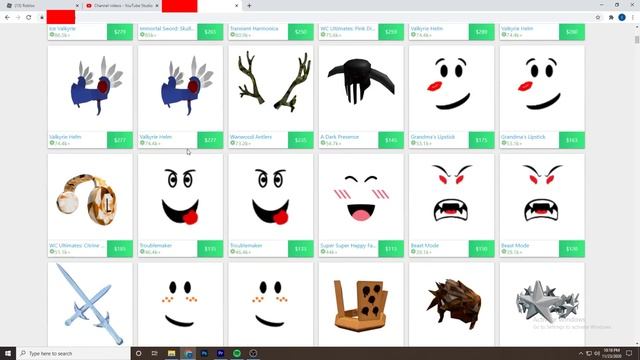Click the volume icon in system tray
Image resolution: width=640 pixels, height=360 pixels.
597,353
